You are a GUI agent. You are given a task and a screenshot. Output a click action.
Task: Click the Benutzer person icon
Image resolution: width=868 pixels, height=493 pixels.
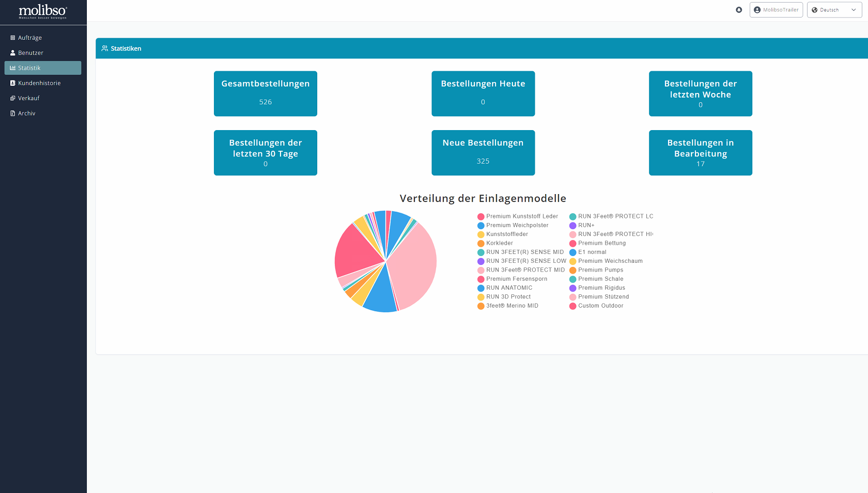[x=13, y=53]
